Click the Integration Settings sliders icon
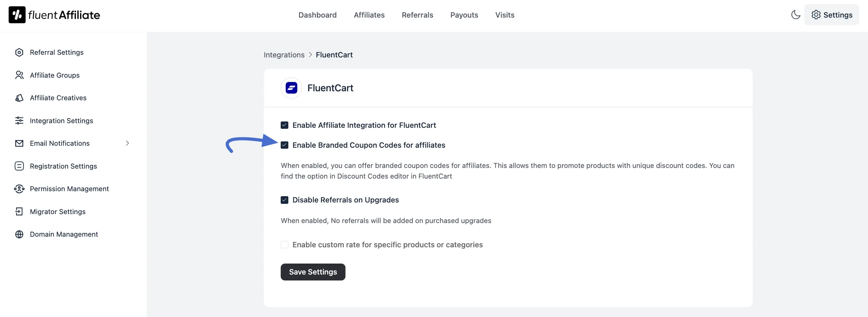Screen dimensions: 868x317 (x=19, y=120)
